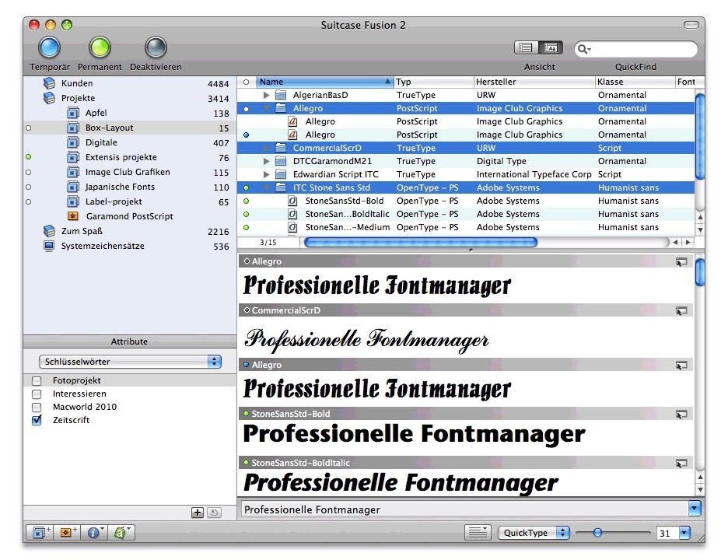The image size is (728, 560).
Task: Click the green Permanent activation button
Action: 100,48
